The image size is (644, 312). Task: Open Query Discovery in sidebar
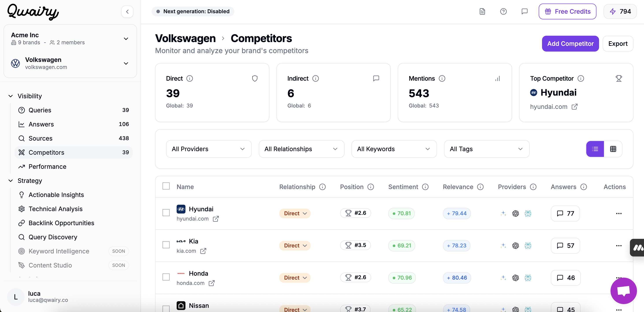(74, 237)
